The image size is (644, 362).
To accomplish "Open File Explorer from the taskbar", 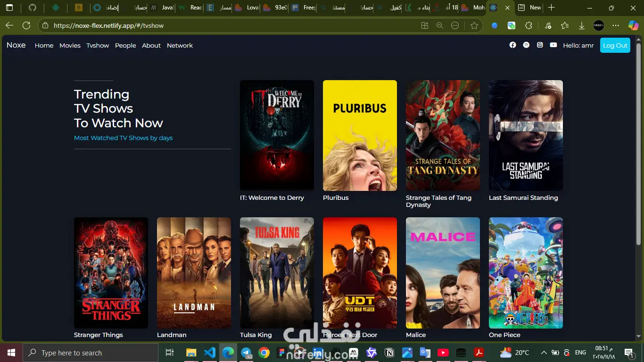I will pos(191,353).
